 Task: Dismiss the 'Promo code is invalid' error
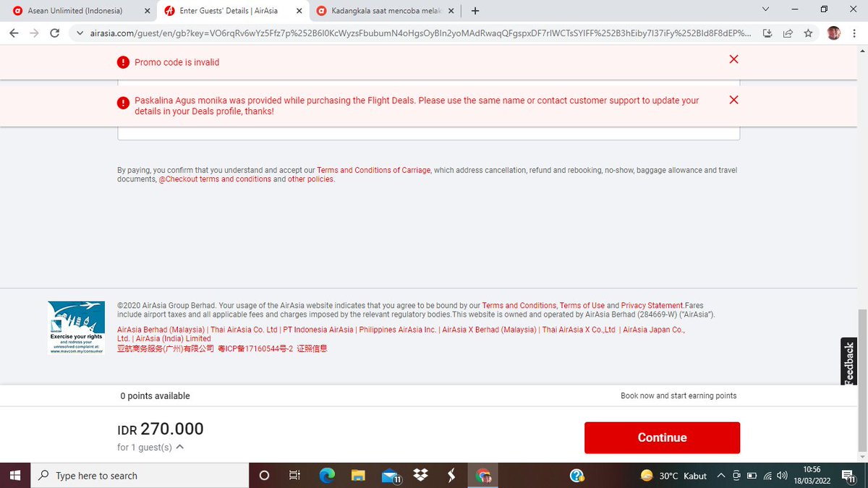click(733, 59)
